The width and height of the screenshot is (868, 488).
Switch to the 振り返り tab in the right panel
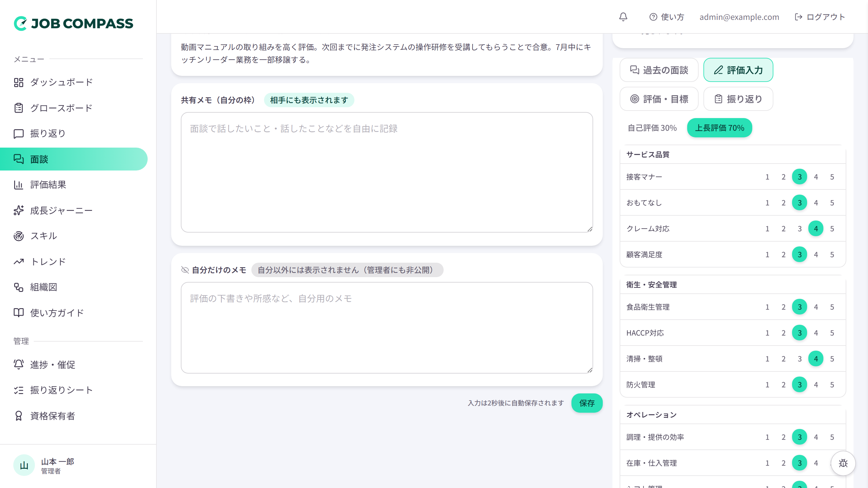pyautogui.click(x=738, y=99)
